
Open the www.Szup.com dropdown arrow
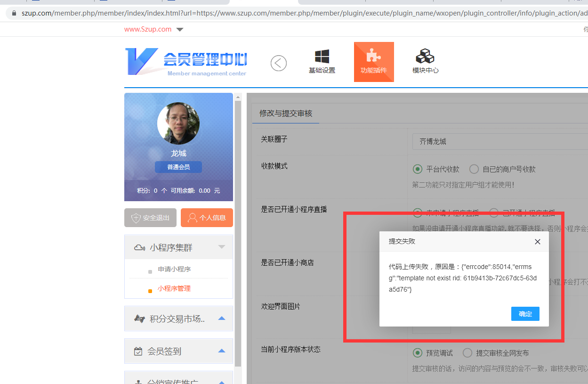coord(179,30)
